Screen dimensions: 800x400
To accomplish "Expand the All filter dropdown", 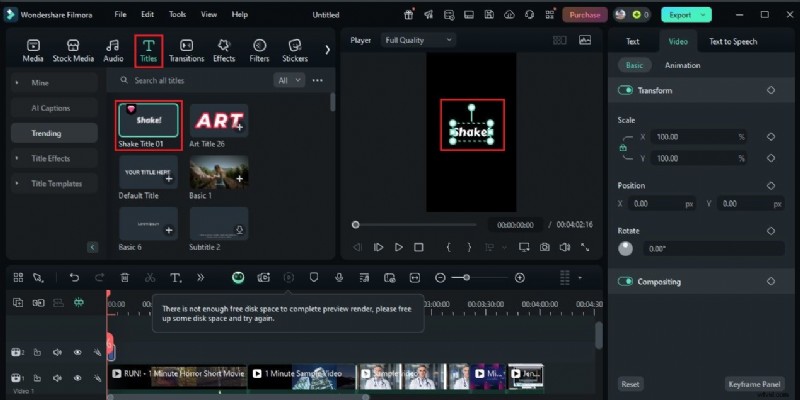I will (x=289, y=80).
